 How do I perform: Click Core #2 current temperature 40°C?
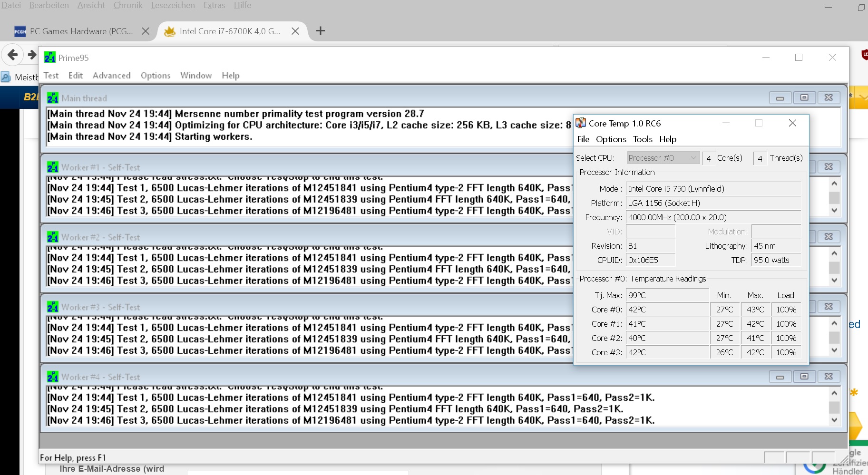[x=667, y=338]
